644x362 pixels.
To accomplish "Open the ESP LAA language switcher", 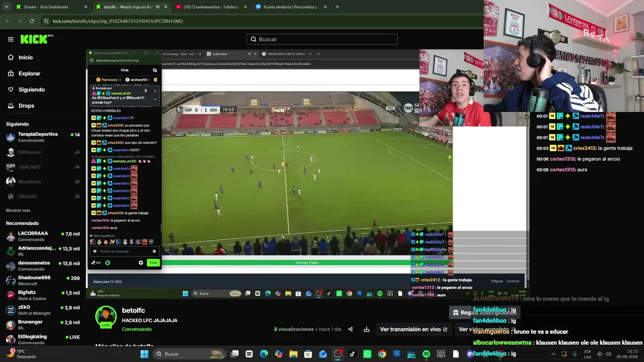I will (x=588, y=354).
